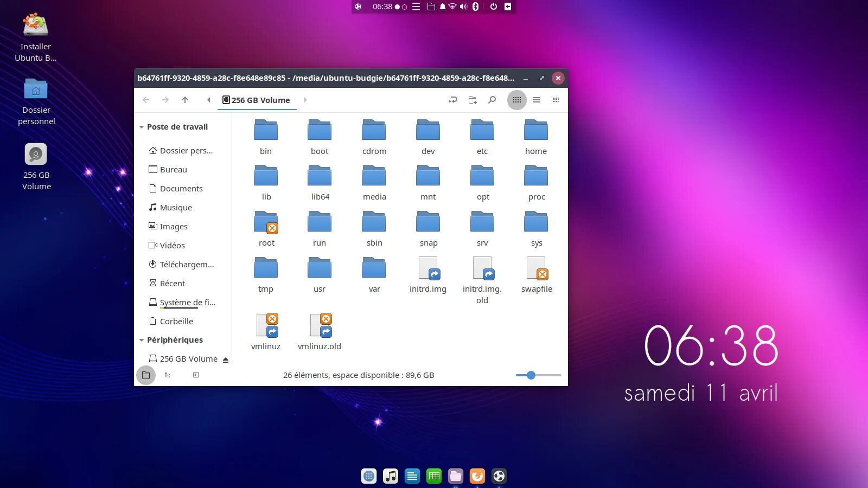Viewport: 868px width, 488px height.
Task: Create a new folder from the toolbar
Action: click(x=473, y=100)
